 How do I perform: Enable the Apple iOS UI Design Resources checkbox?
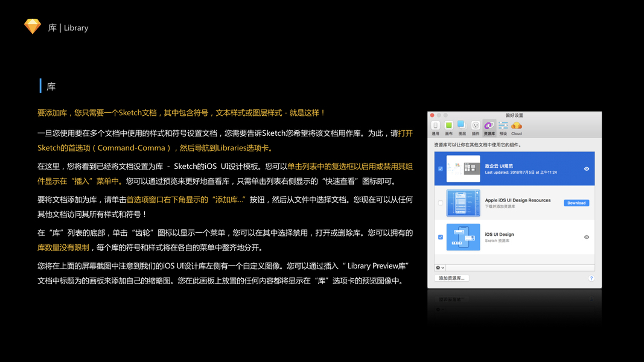click(x=440, y=203)
